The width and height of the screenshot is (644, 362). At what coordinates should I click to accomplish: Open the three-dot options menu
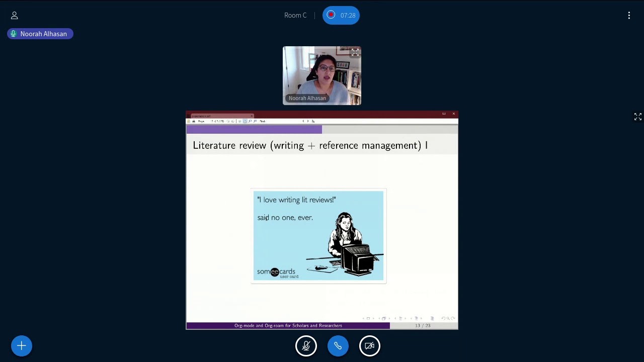click(629, 16)
